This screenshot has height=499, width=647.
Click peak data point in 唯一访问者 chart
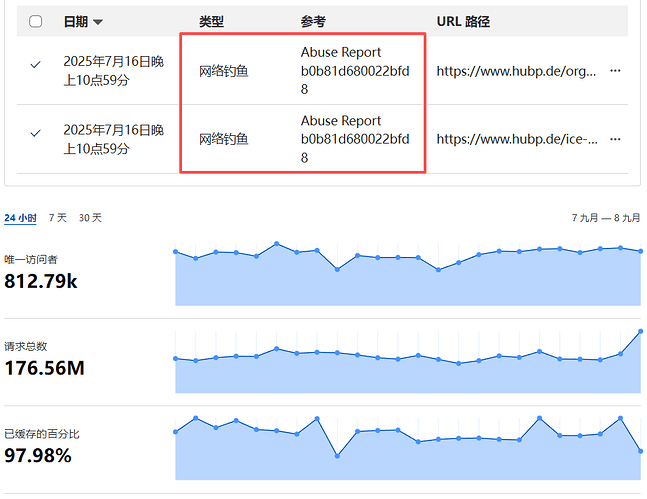[276, 244]
